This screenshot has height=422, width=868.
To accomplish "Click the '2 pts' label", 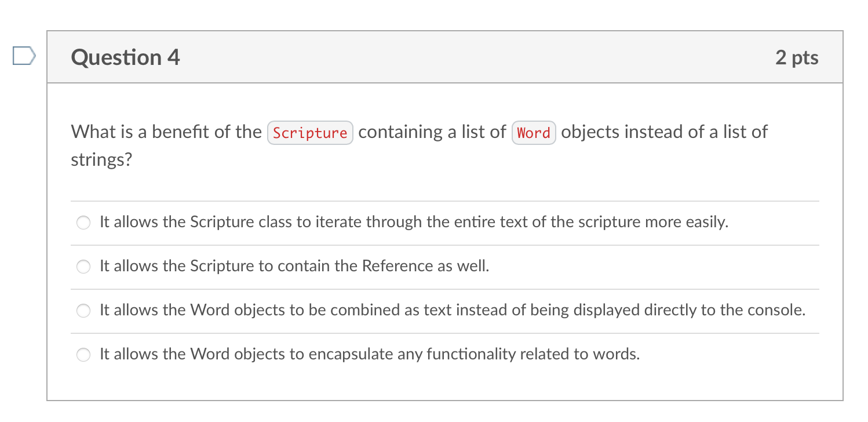I will (x=797, y=57).
